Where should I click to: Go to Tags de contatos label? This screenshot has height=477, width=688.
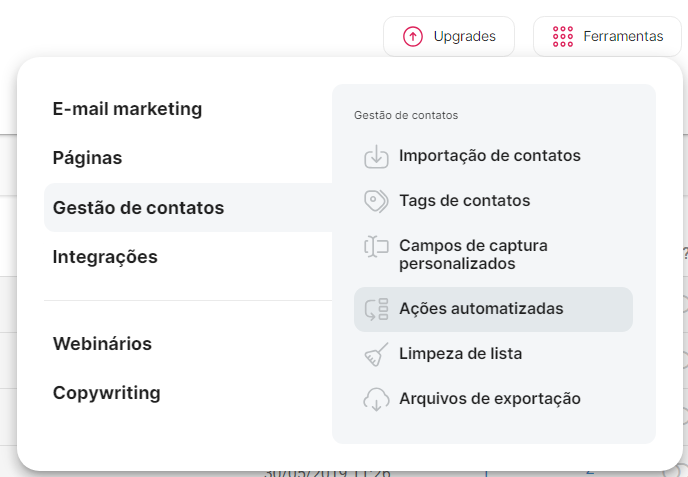click(464, 201)
